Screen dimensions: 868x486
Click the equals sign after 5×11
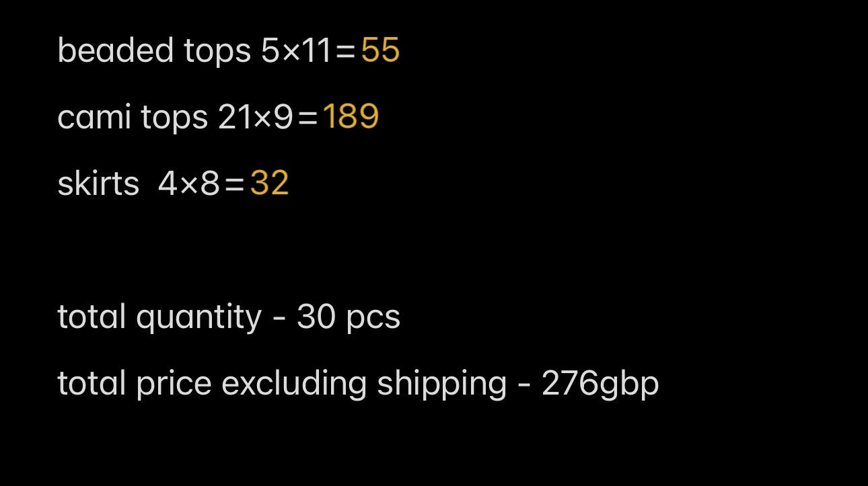click(x=345, y=52)
